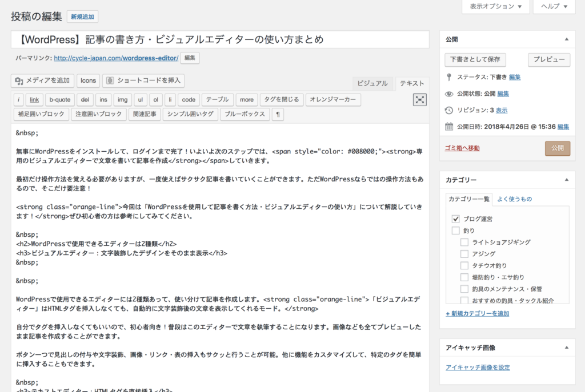Image resolution: width=585 pixels, height=392 pixels.
Task: Click the ブルーボックス button
Action: tap(245, 114)
